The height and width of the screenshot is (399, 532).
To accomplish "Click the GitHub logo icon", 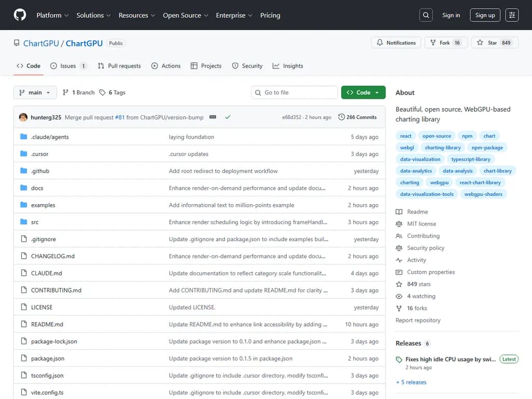I will click(x=20, y=15).
